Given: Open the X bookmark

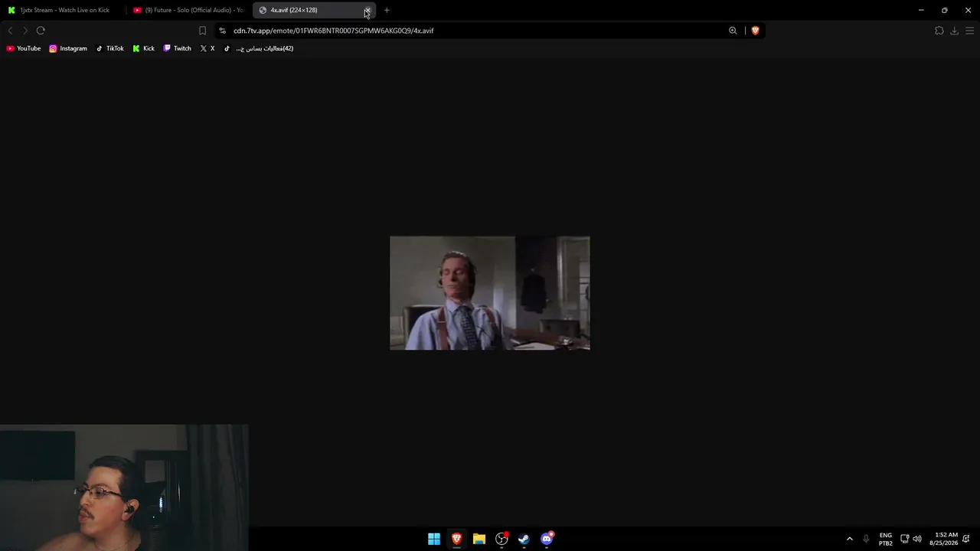Looking at the screenshot, I should [207, 48].
